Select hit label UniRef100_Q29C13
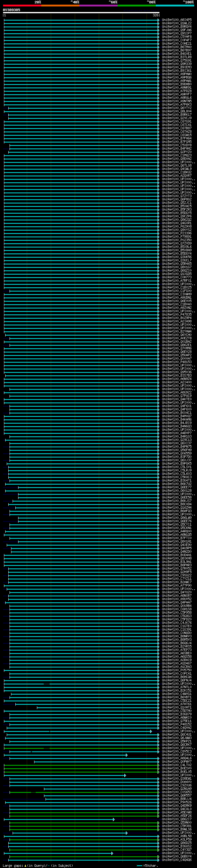The height and width of the screenshot is (868, 197). pyautogui.click(x=177, y=440)
